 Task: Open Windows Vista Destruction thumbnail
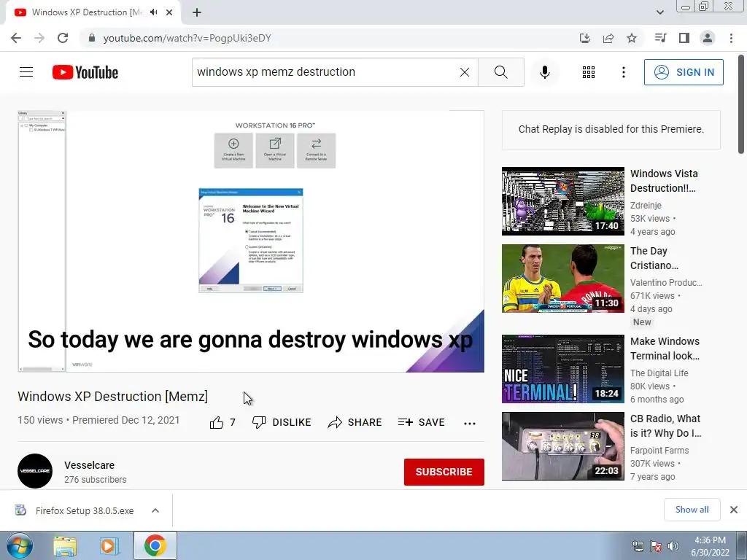562,201
